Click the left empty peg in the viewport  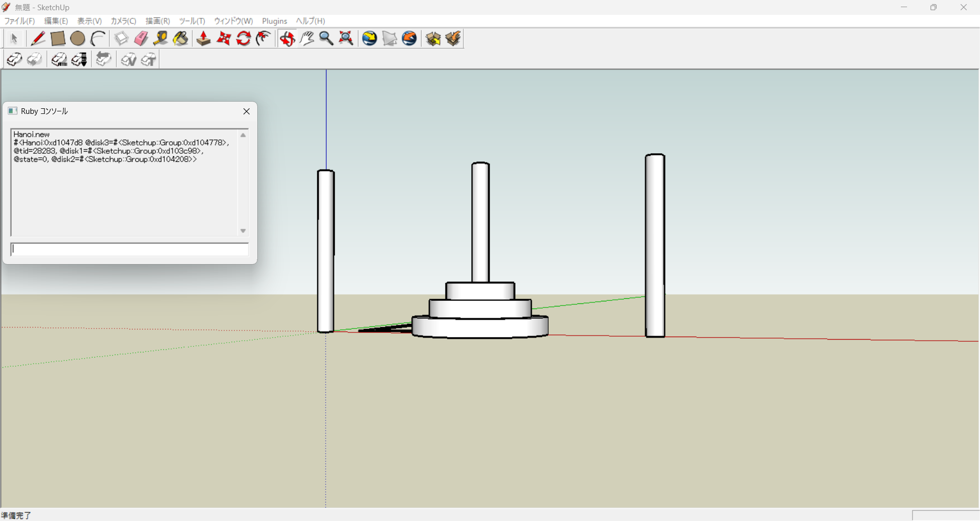[326, 251]
